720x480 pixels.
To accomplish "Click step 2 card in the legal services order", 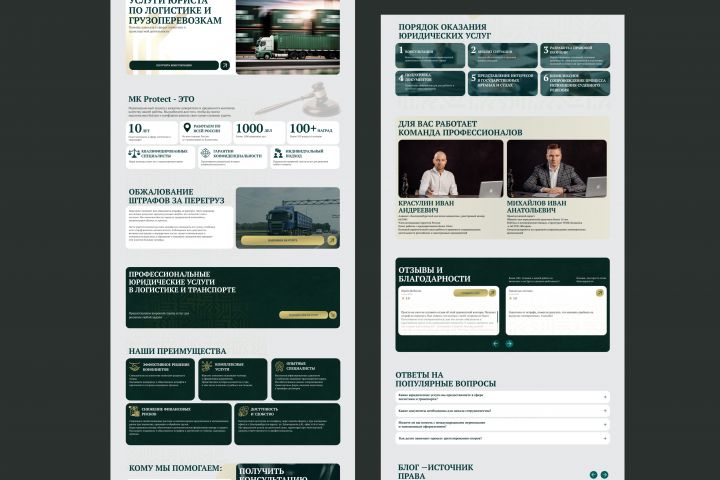I will (x=503, y=56).
